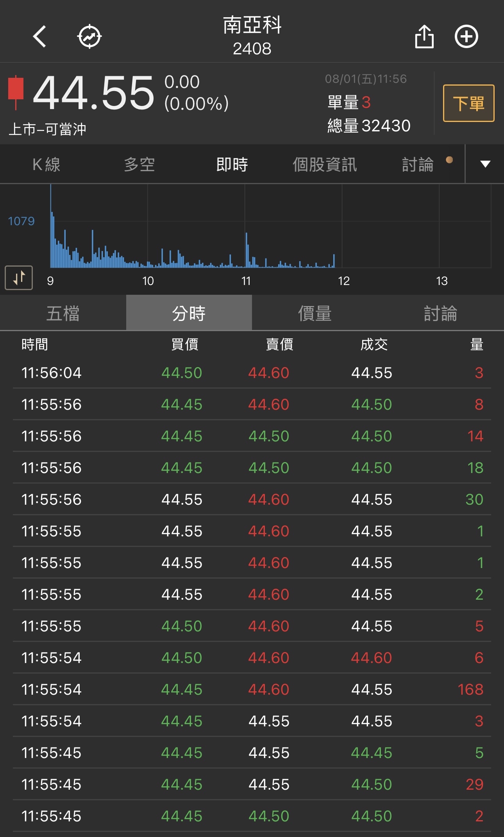This screenshot has height=837, width=504.
Task: Tap the 12 o'clock time axis label
Action: coord(344,281)
